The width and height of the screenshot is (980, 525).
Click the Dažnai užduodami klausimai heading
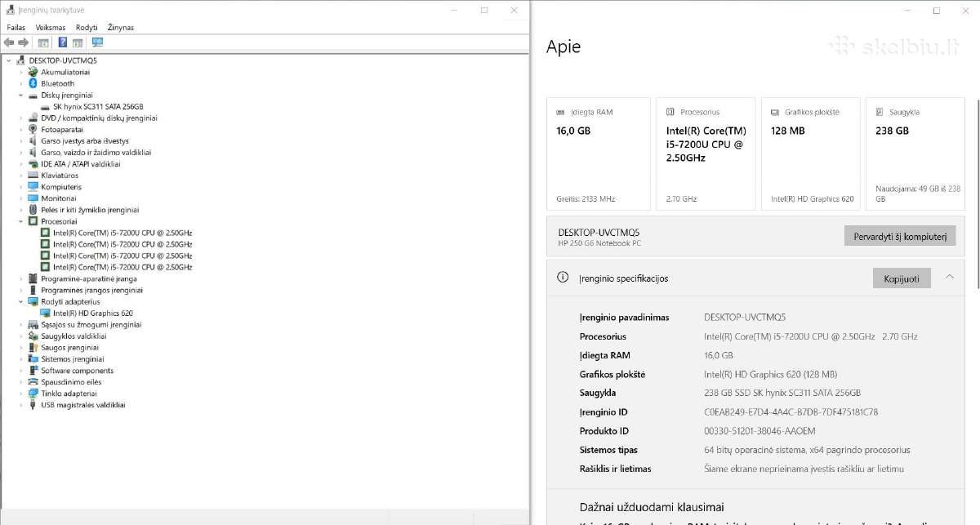tap(652, 507)
